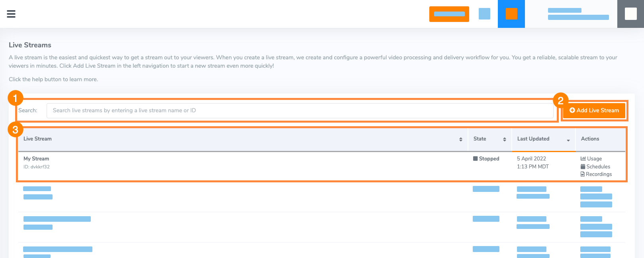Click the light blue square header icon
The image size is (644, 258).
[x=484, y=14]
